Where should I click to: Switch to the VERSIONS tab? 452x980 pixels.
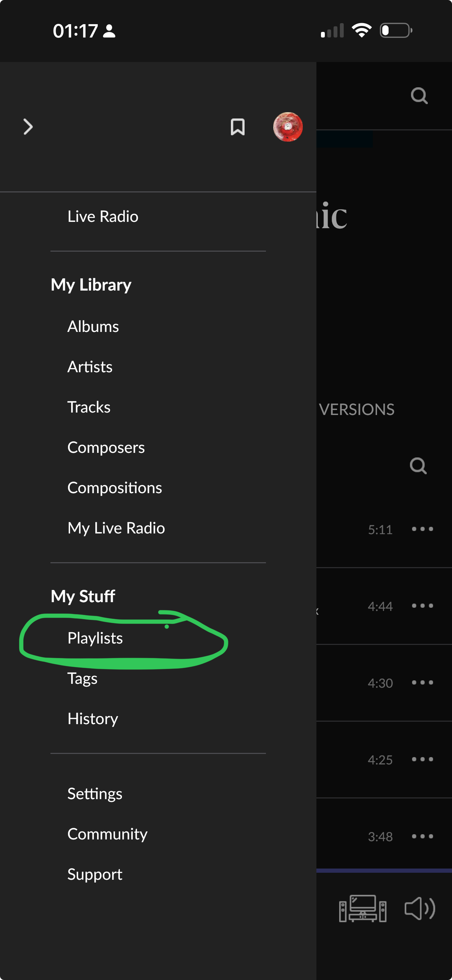click(x=356, y=409)
